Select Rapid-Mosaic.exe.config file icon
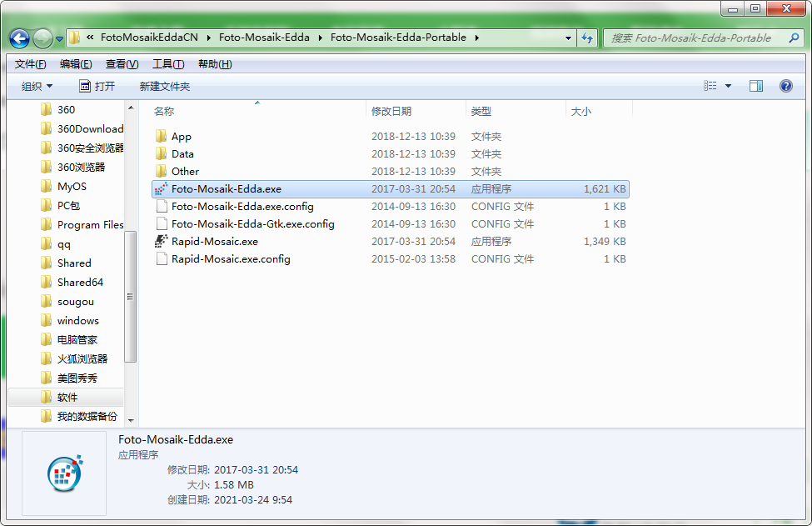 (162, 259)
